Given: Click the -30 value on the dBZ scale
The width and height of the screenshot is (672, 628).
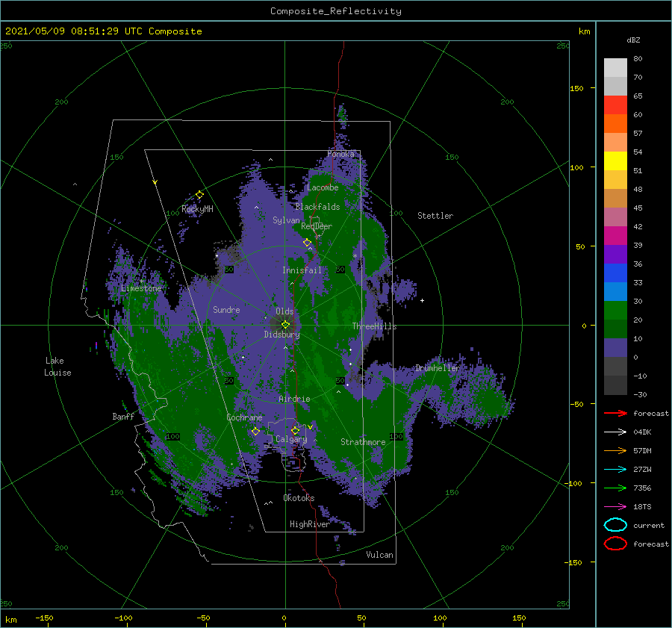Looking at the screenshot, I should tap(640, 394).
